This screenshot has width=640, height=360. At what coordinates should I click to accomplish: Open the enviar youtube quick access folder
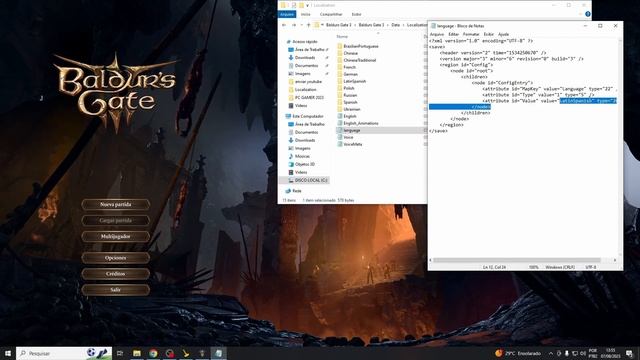tap(308, 82)
